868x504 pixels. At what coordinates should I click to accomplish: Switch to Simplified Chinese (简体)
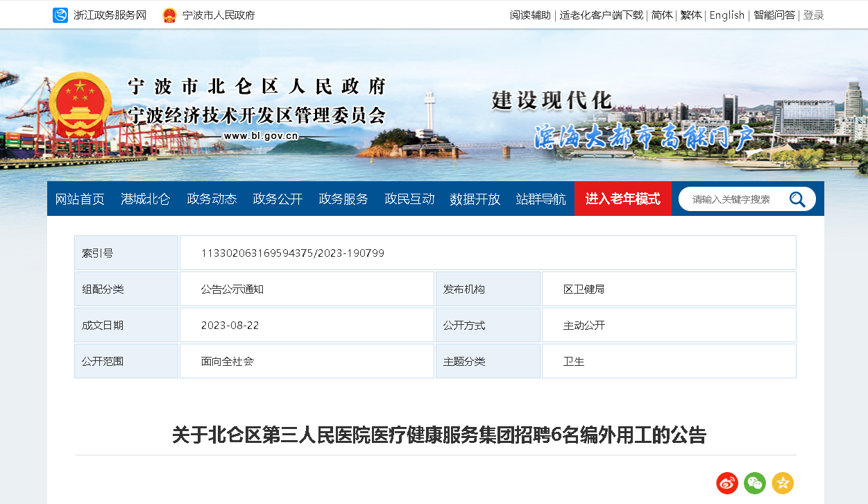pos(662,15)
